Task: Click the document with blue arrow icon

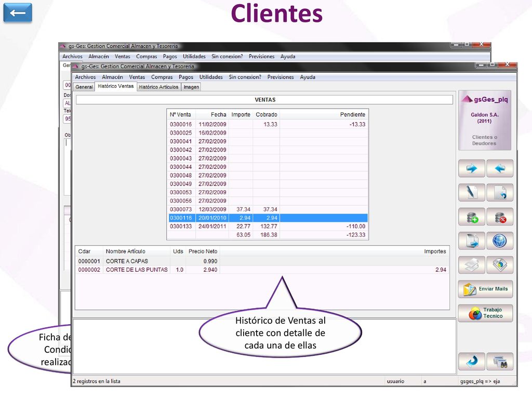Action: pyautogui.click(x=500, y=192)
